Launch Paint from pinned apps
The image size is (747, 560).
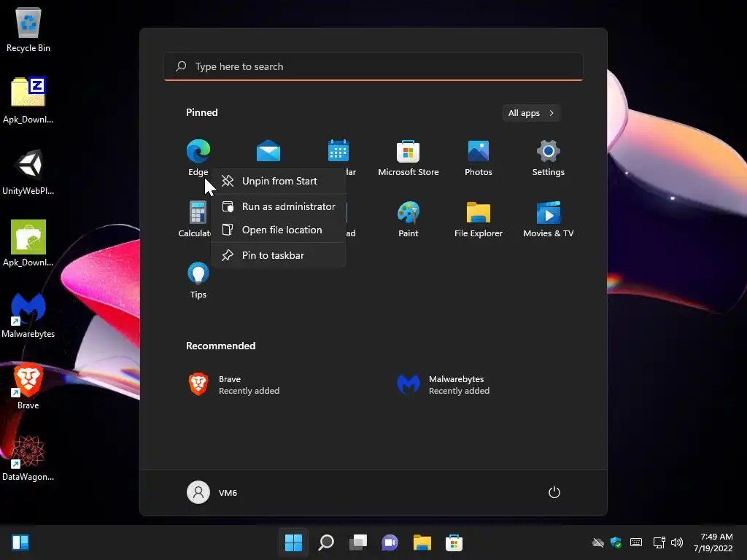click(x=409, y=219)
